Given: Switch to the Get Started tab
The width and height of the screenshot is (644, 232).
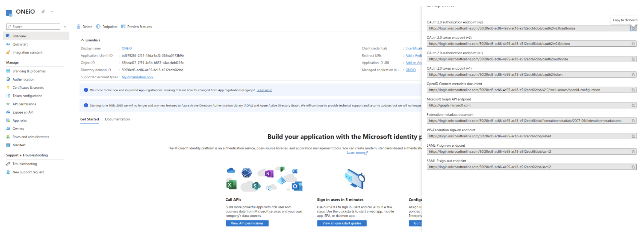Looking at the screenshot, I should pyautogui.click(x=89, y=119).
